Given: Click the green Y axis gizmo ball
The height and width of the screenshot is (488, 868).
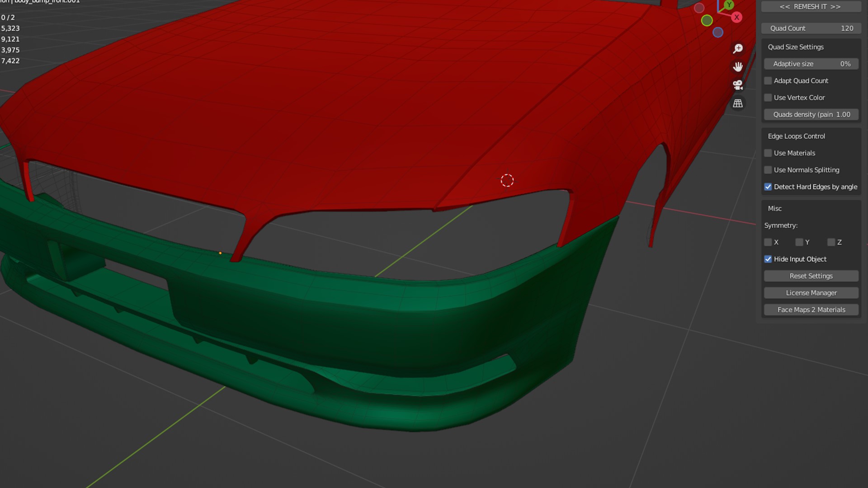Looking at the screenshot, I should click(x=729, y=5).
